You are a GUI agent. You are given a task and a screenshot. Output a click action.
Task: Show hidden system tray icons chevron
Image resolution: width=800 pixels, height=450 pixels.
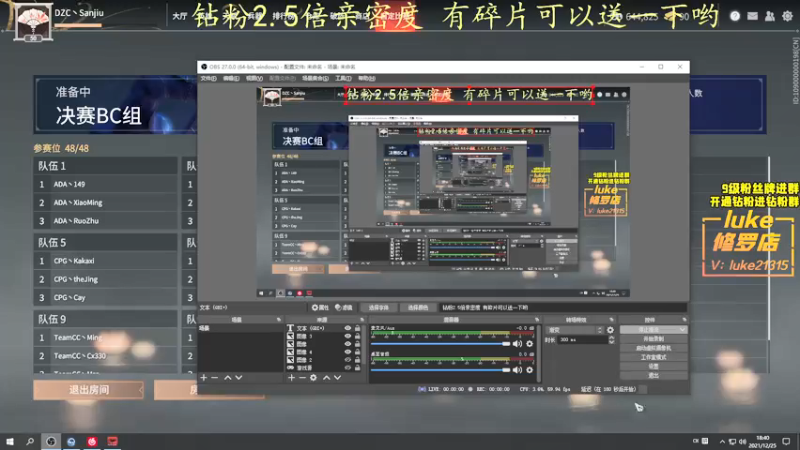[x=722, y=441]
